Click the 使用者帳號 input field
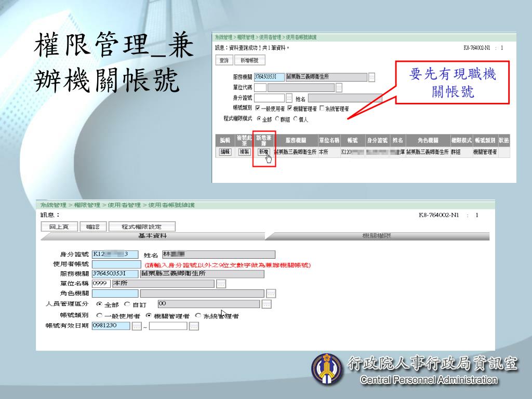This screenshot has width=532, height=399. pyautogui.click(x=116, y=264)
